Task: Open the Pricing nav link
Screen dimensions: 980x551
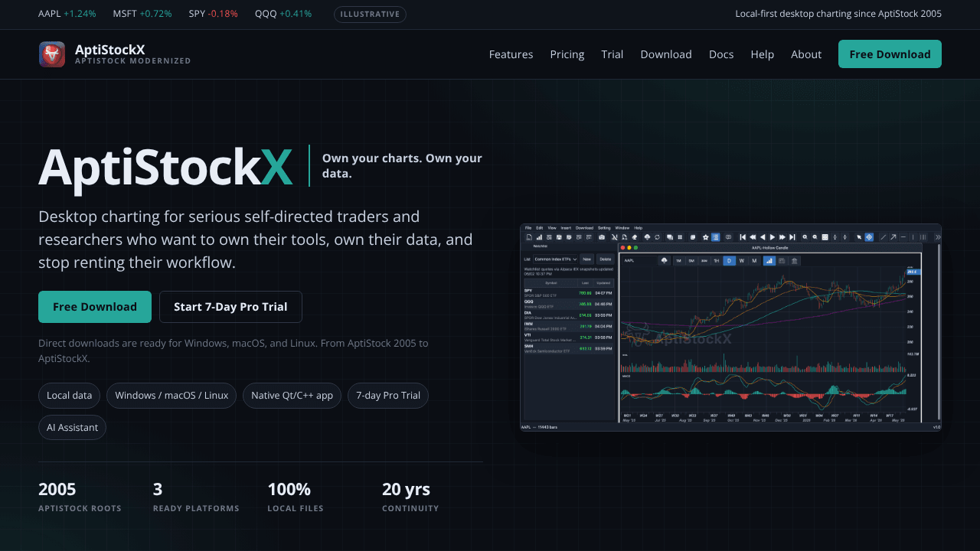Action: click(x=567, y=54)
